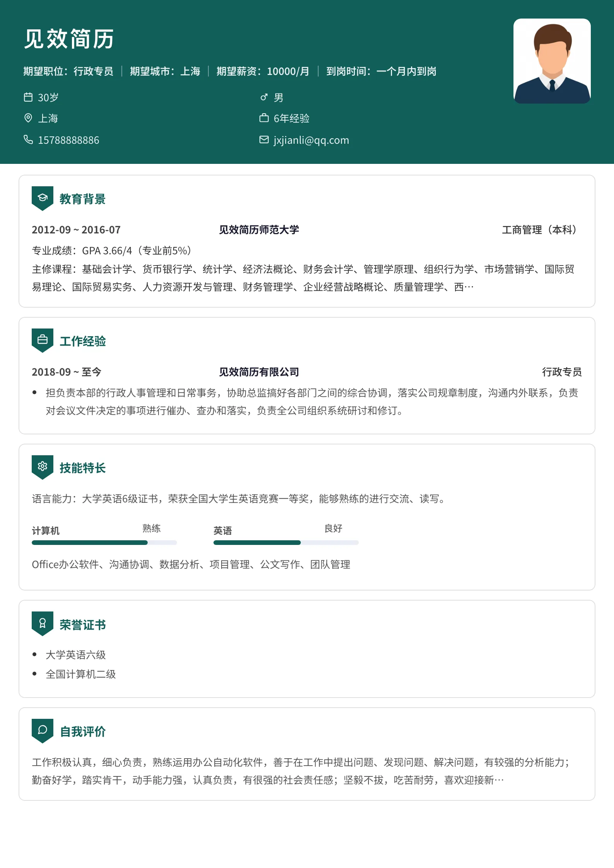Click the calendar icon beside 30岁
Viewport: 614px width, 868px height.
[28, 97]
